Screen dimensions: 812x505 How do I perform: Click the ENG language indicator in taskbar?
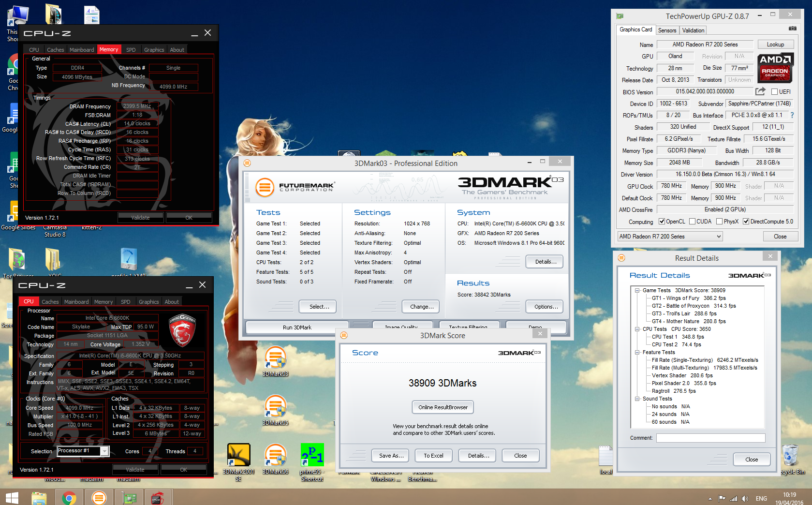click(x=762, y=499)
